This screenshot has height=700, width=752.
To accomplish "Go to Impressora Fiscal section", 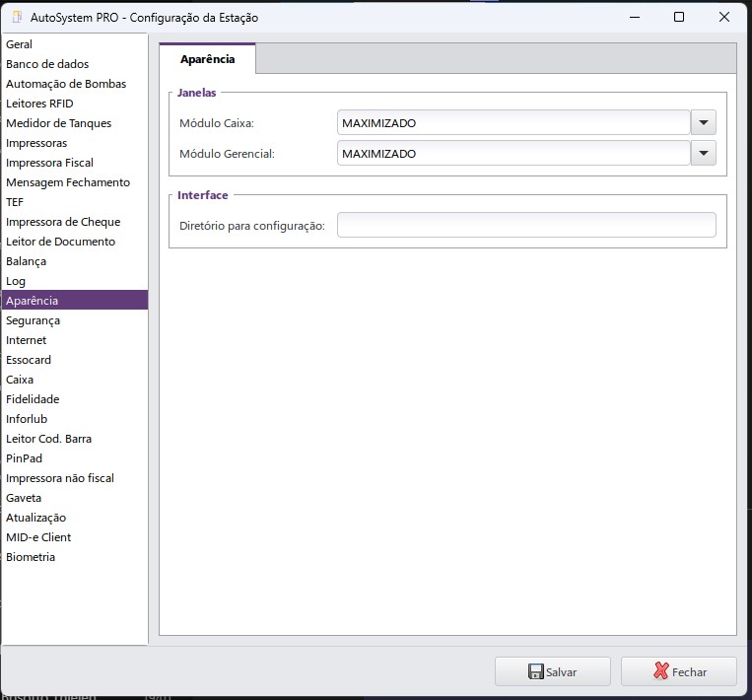I will click(49, 163).
